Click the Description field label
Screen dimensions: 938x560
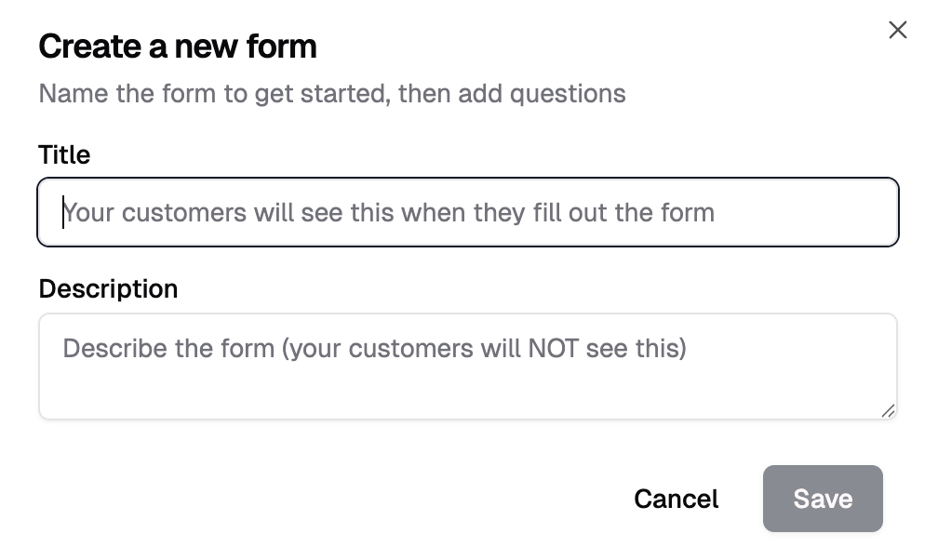108,288
